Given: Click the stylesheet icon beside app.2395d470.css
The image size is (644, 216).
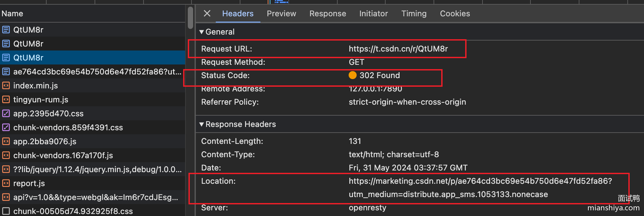Looking at the screenshot, I should 6,114.
